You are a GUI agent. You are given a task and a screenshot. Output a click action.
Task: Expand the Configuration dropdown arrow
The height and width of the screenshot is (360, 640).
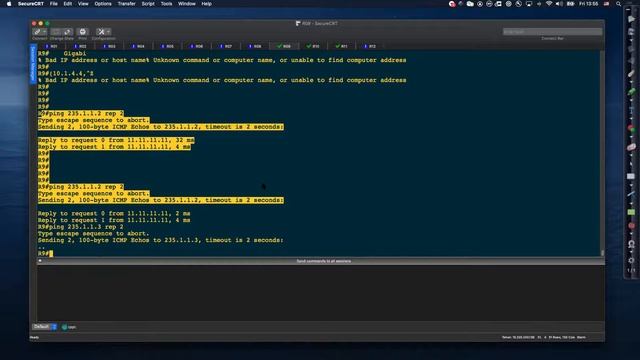(109, 32)
